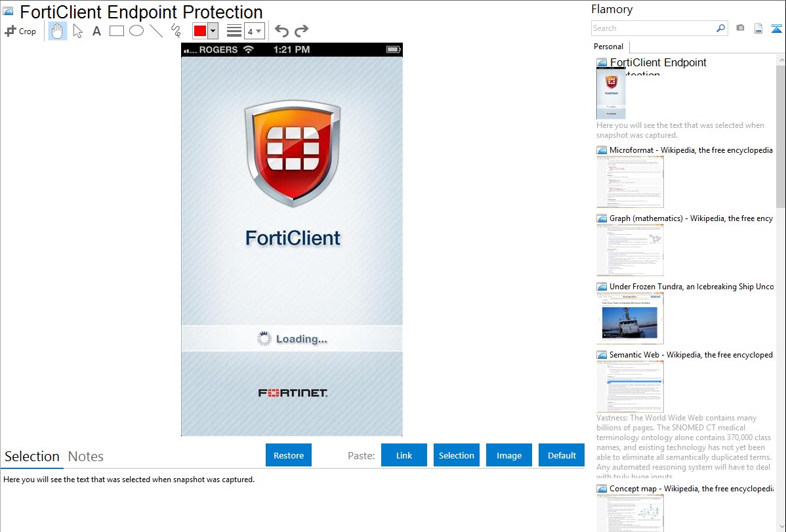The image size is (786, 532).
Task: Click the red color swatch
Action: tap(200, 31)
